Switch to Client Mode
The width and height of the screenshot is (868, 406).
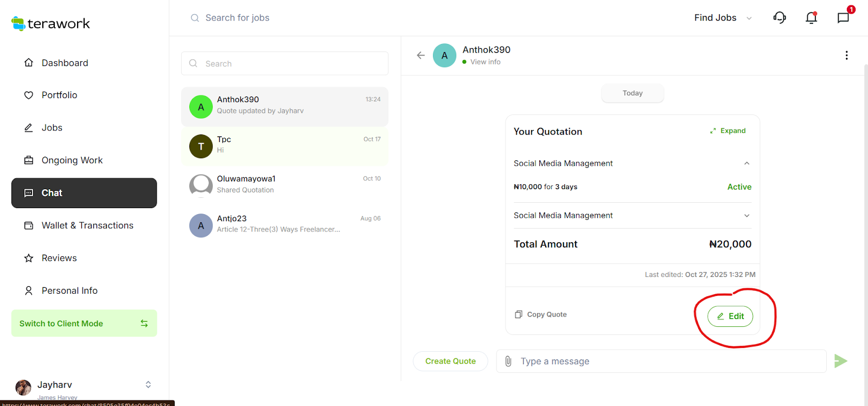click(x=84, y=323)
